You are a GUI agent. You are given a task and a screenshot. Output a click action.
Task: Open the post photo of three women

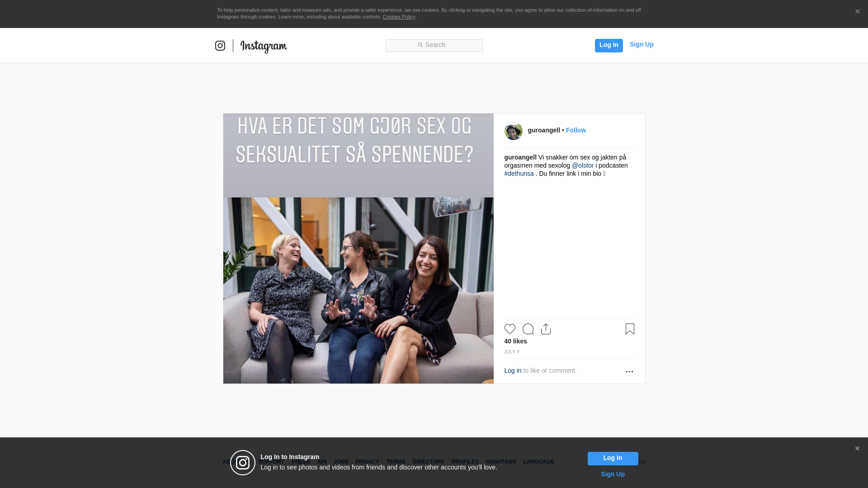click(x=358, y=249)
